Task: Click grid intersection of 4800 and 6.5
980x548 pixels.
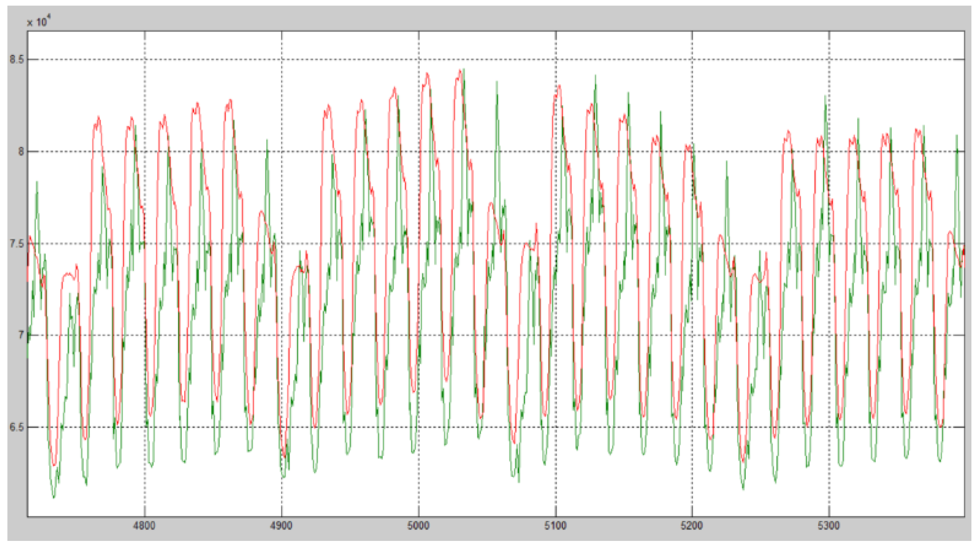Action: (x=145, y=427)
